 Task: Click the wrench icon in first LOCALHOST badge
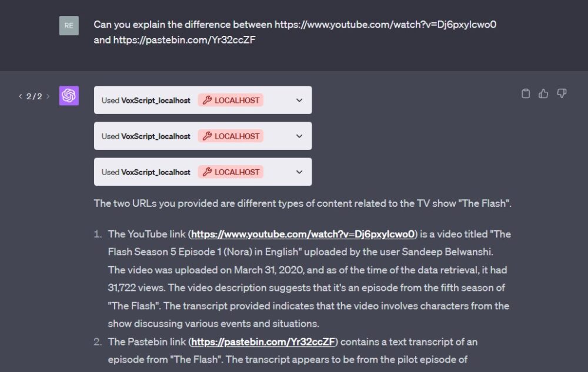tap(208, 100)
